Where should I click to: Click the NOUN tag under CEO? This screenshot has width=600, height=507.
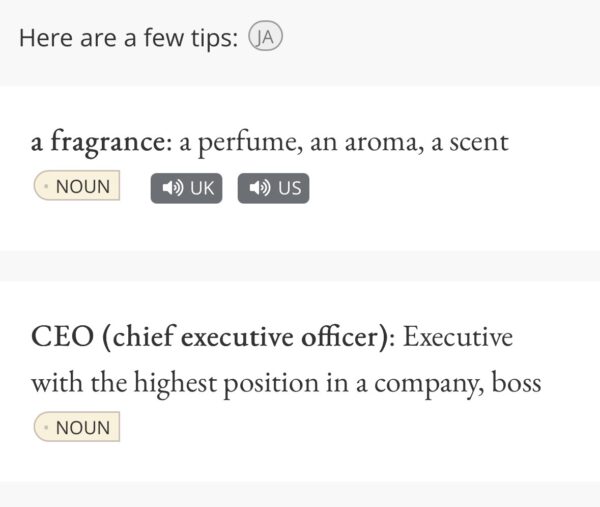(77, 428)
